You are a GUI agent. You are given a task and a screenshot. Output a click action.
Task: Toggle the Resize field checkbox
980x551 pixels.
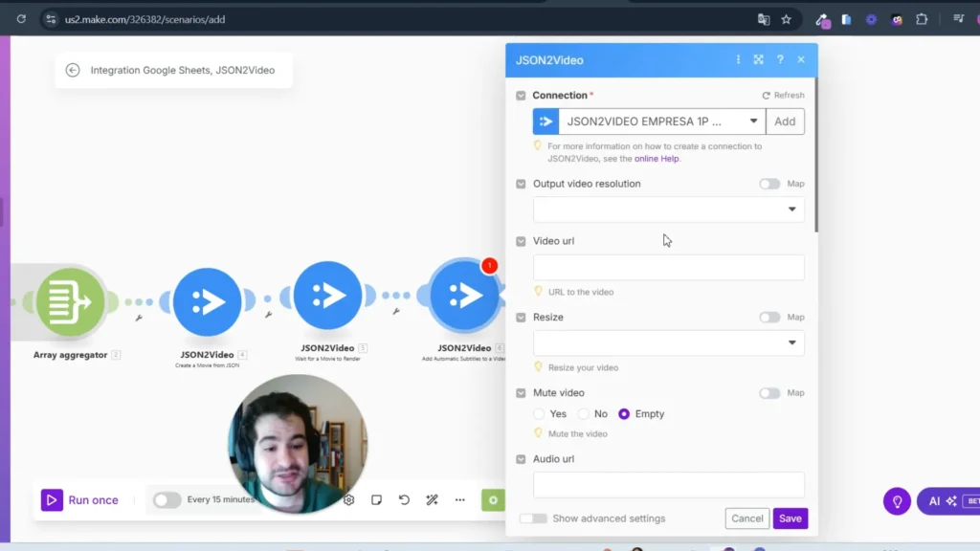pos(521,318)
